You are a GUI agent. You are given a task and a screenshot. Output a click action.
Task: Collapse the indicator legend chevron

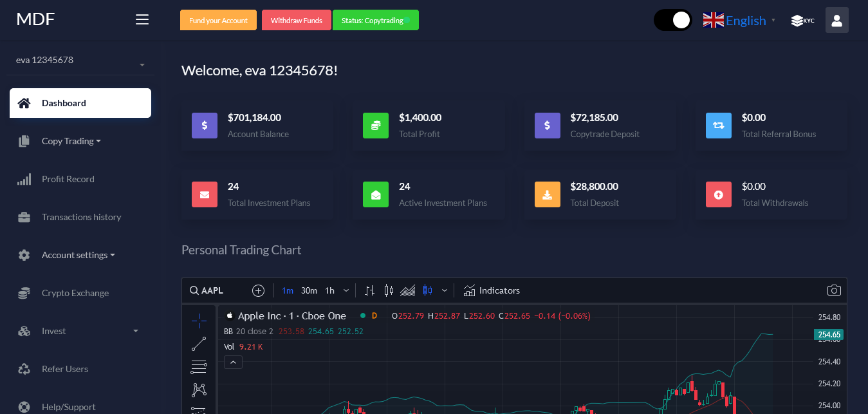(x=233, y=362)
